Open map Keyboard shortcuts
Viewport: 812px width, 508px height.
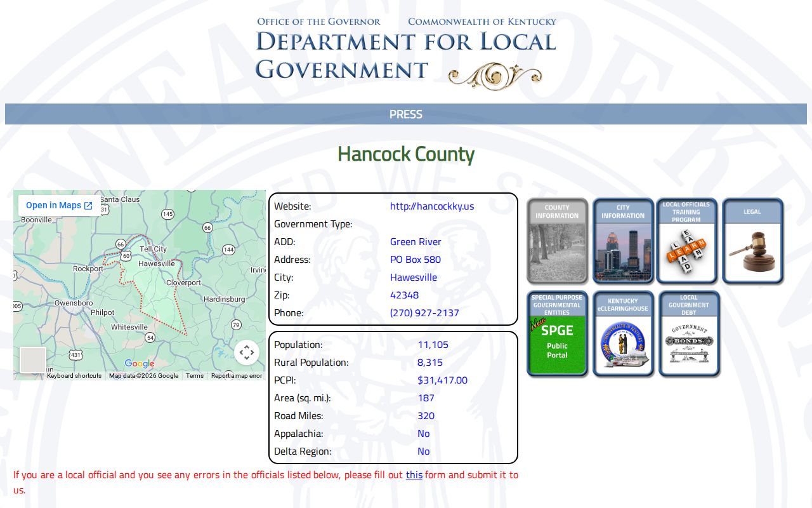click(74, 376)
